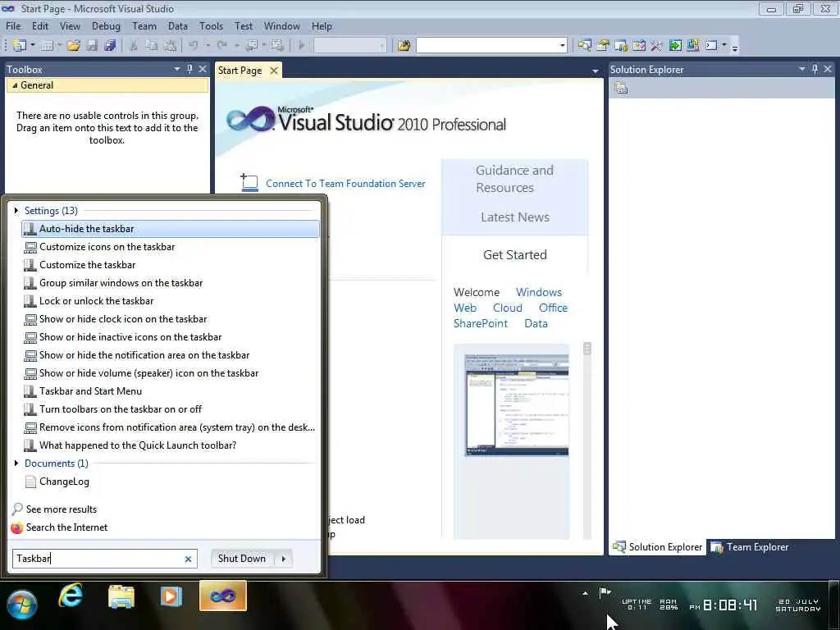Clear the Start menu search box
Viewport: 840px width, 630px height.
188,559
